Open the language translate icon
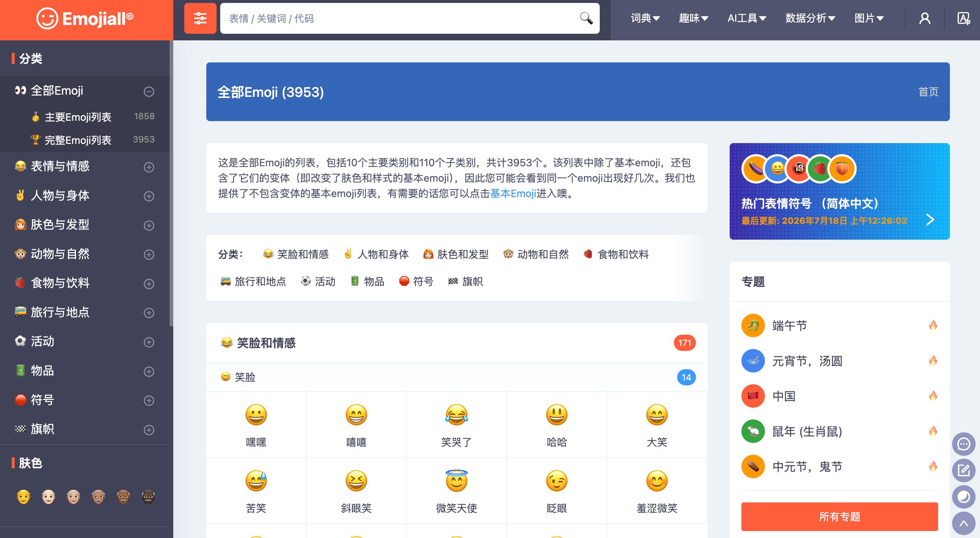The width and height of the screenshot is (980, 538). coord(963,18)
